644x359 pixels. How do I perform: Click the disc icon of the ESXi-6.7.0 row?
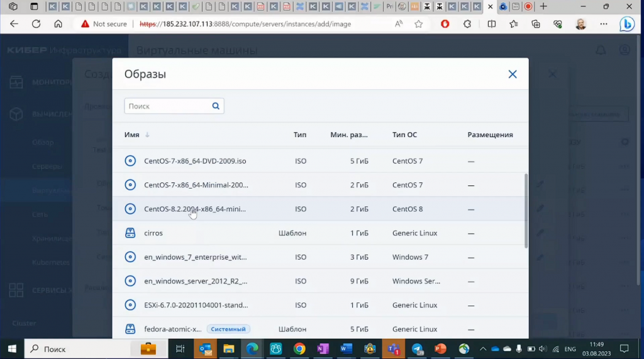click(x=130, y=305)
